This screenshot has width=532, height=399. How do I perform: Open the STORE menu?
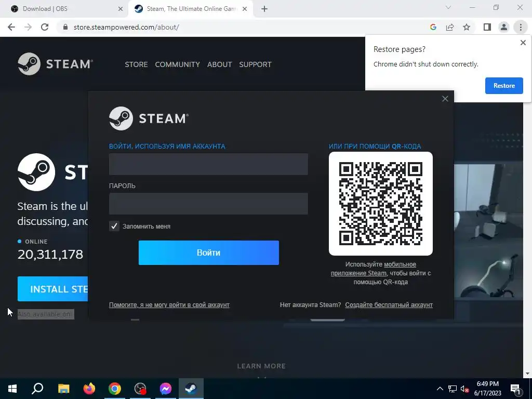[136, 64]
